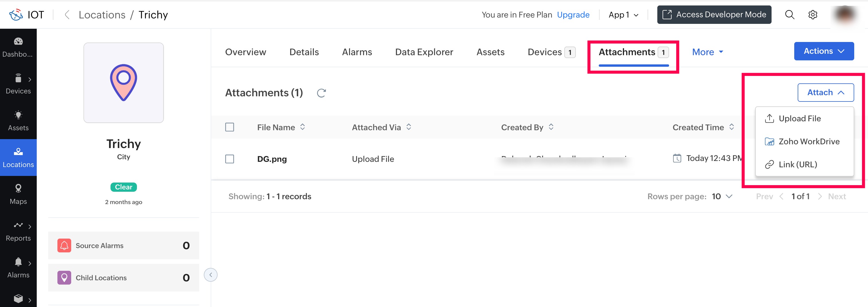Click the refresh attachments icon
Viewport: 868px width, 307px height.
tap(321, 93)
